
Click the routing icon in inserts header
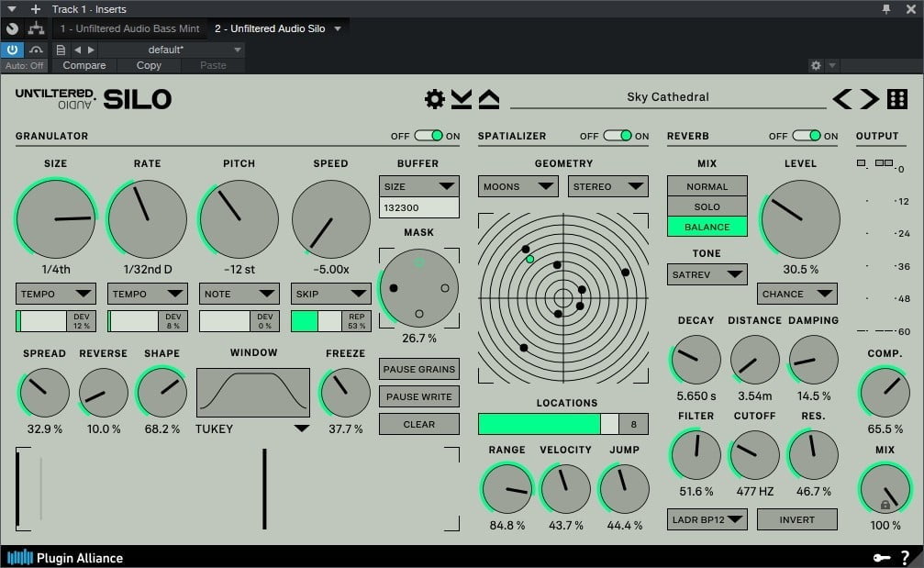pyautogui.click(x=36, y=28)
